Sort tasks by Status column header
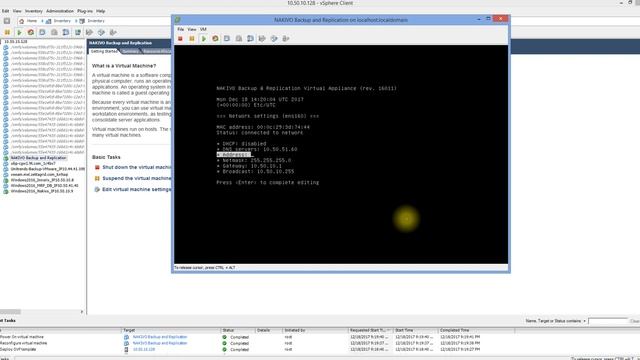The height and width of the screenshot is (360, 640). pyautogui.click(x=238, y=330)
